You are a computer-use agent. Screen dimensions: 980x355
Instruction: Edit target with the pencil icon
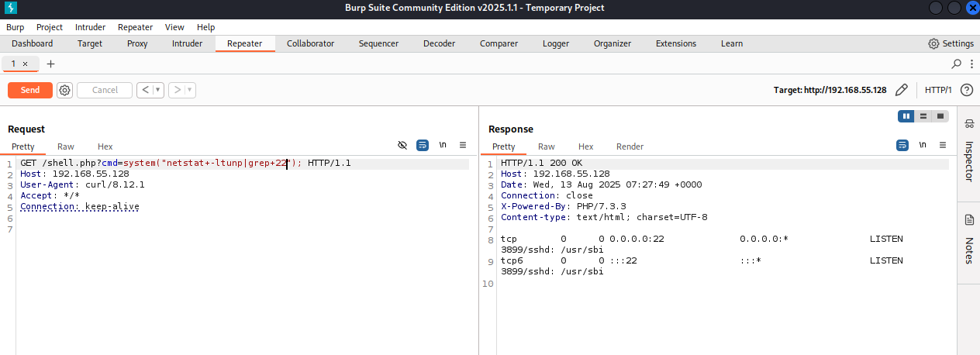(x=901, y=90)
